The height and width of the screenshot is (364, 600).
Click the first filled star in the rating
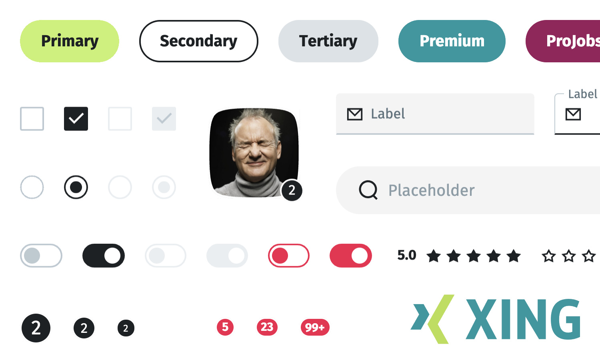[x=434, y=256]
